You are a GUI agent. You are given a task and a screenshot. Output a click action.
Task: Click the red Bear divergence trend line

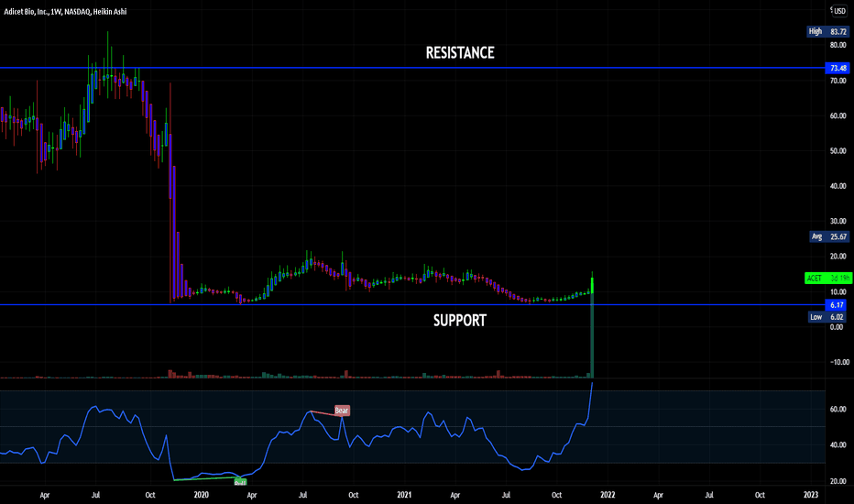pyautogui.click(x=325, y=413)
